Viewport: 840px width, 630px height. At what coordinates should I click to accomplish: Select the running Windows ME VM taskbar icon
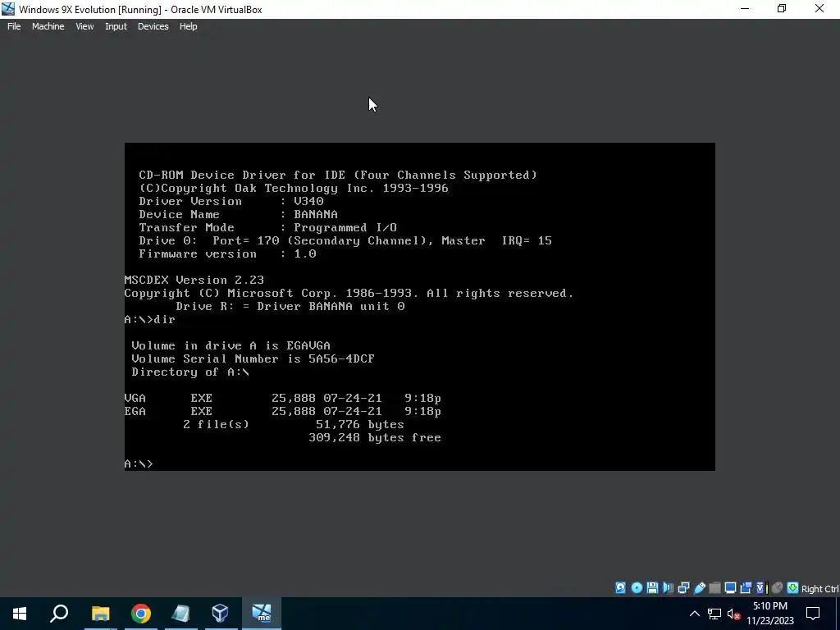[x=262, y=614]
